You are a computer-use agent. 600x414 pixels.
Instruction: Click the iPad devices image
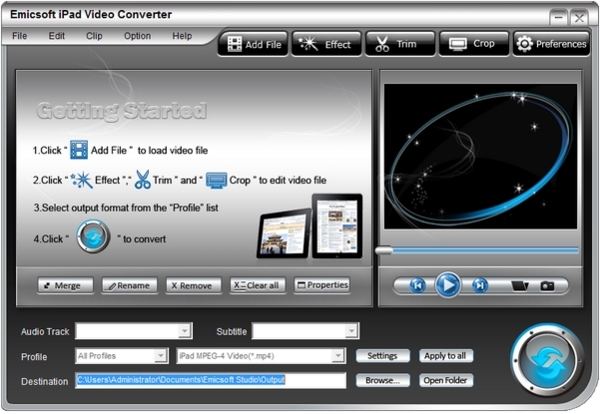coord(309,226)
